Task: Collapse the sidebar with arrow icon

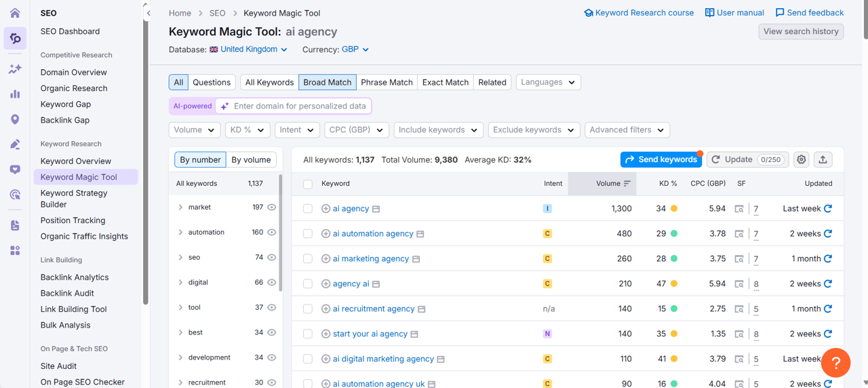Action: click(x=149, y=13)
